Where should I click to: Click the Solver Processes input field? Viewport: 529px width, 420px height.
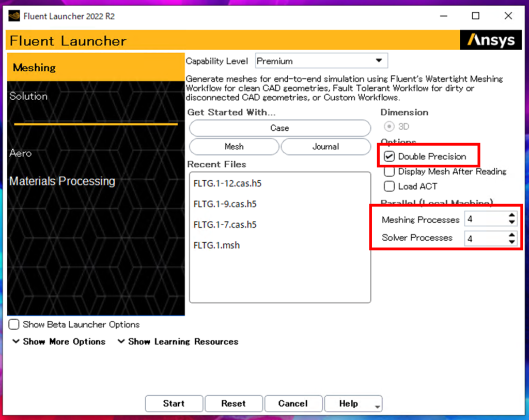tap(486, 239)
